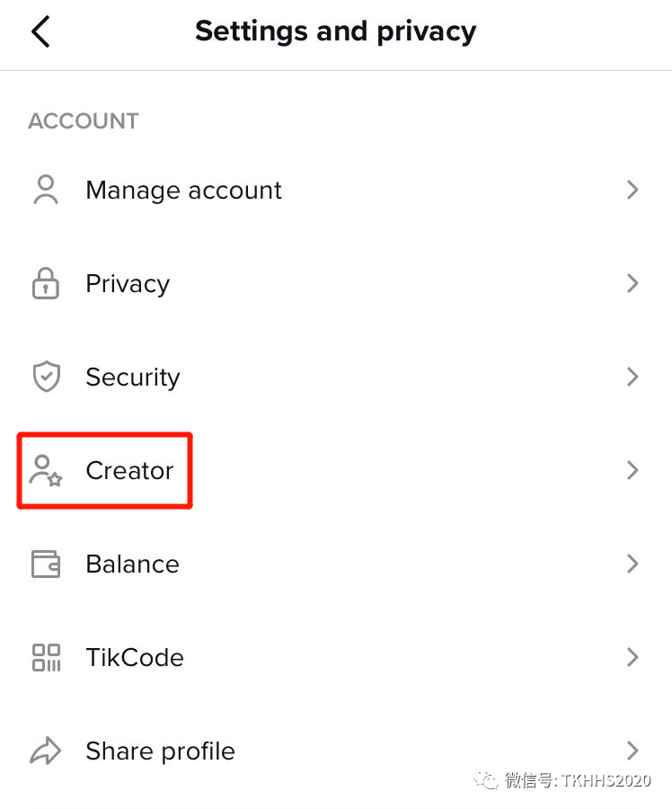This screenshot has width=672, height=809.
Task: Open the Manage account menu item
Action: tap(183, 191)
